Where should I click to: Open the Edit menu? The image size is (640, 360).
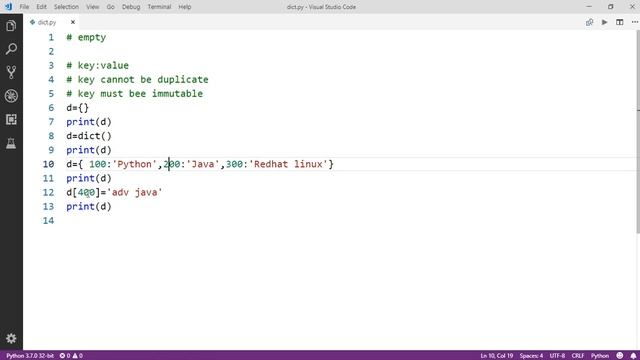[x=41, y=7]
